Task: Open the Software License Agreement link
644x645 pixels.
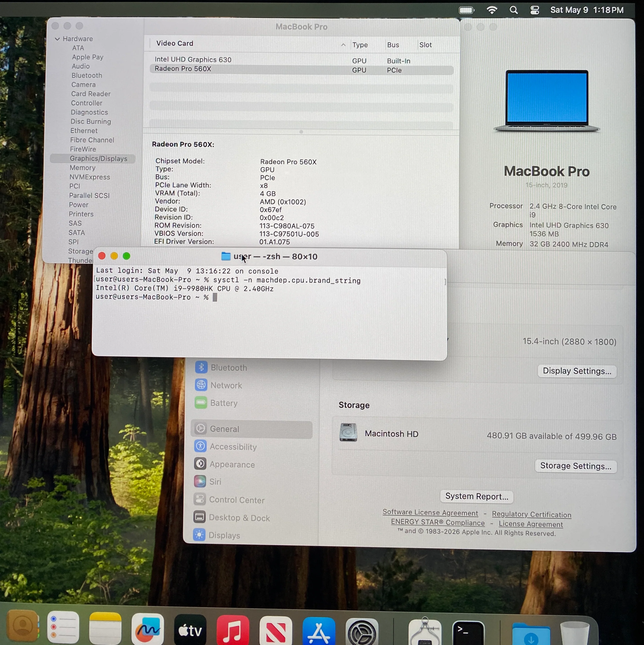Action: [x=430, y=513]
